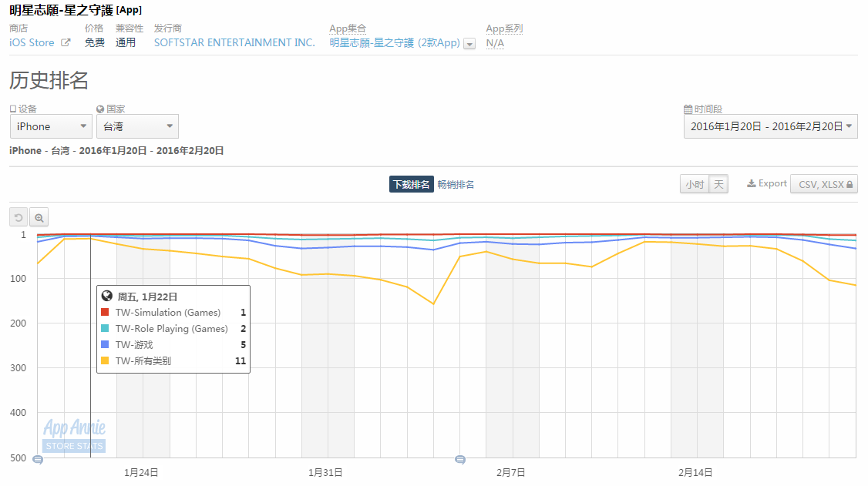Click the 100 y-axis label
The width and height of the screenshot is (868, 486).
(x=19, y=279)
